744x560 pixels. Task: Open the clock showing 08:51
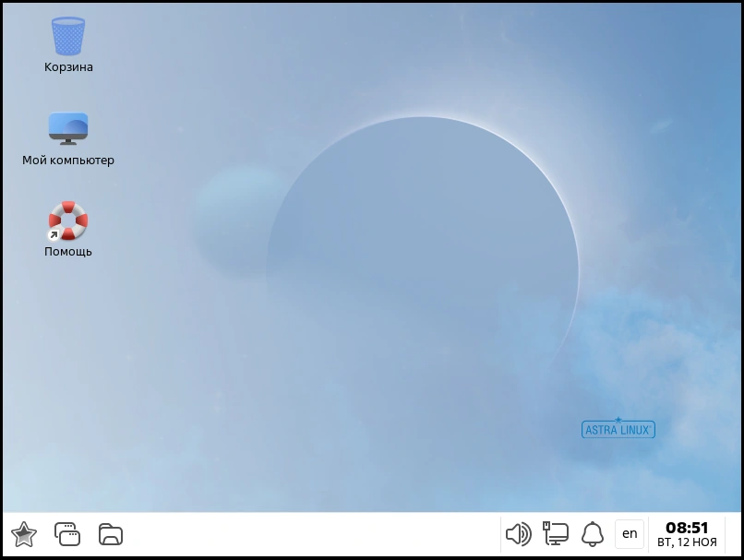coord(687,528)
